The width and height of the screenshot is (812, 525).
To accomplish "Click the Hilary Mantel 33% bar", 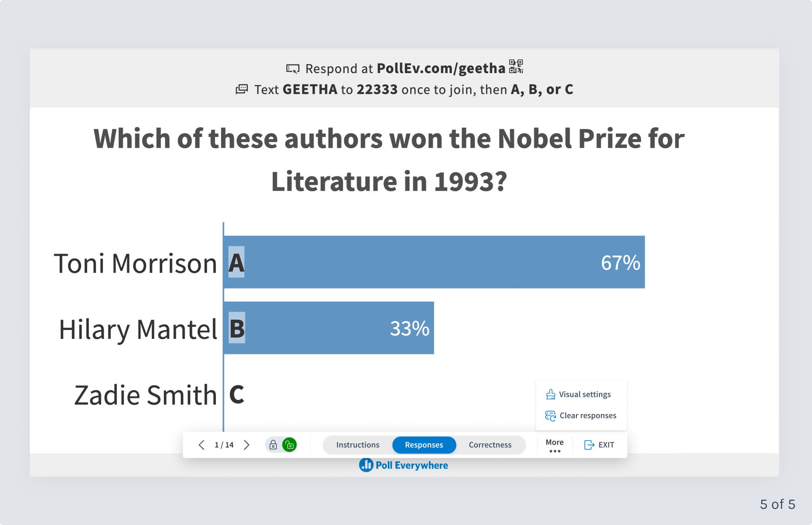I will click(329, 328).
